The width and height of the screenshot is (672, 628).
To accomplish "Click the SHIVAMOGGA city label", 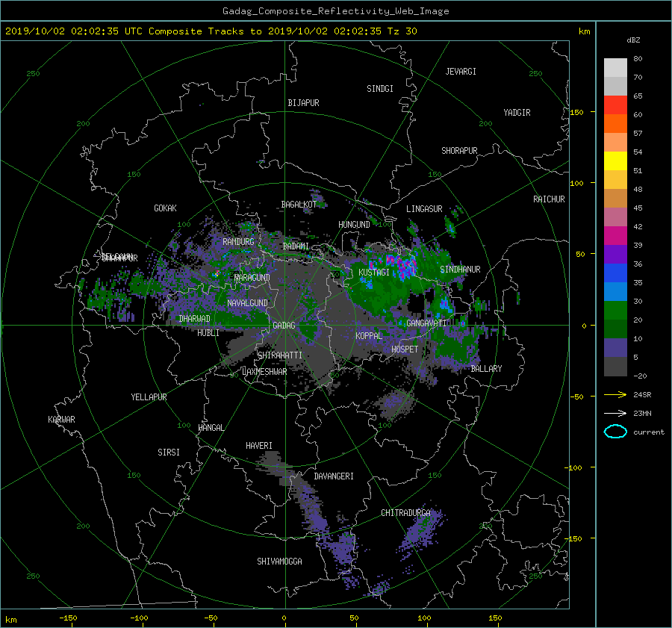I will pyautogui.click(x=279, y=561).
